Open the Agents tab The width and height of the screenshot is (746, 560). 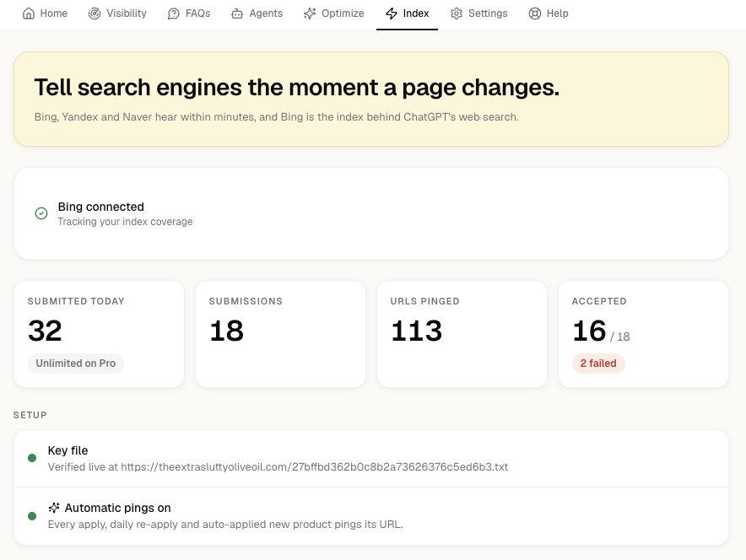point(257,13)
